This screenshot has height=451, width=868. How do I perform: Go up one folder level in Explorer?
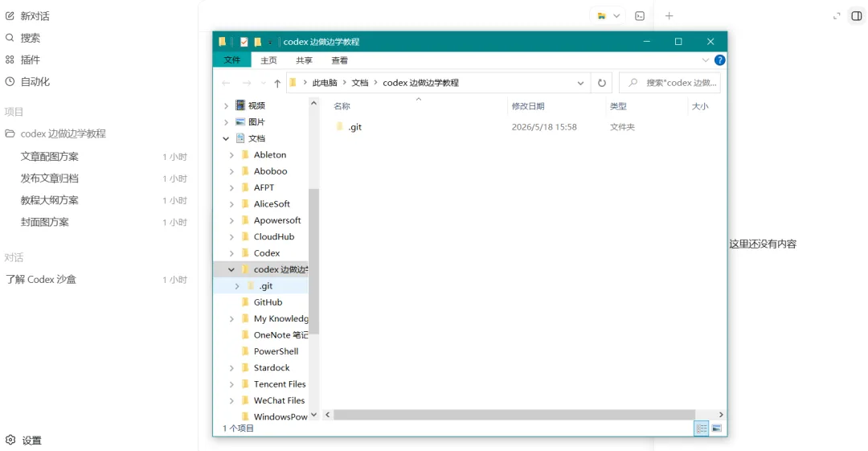coord(277,83)
